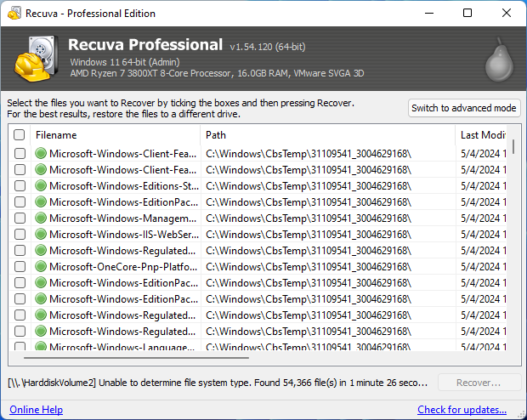Sort by the Path column header

(x=328, y=135)
